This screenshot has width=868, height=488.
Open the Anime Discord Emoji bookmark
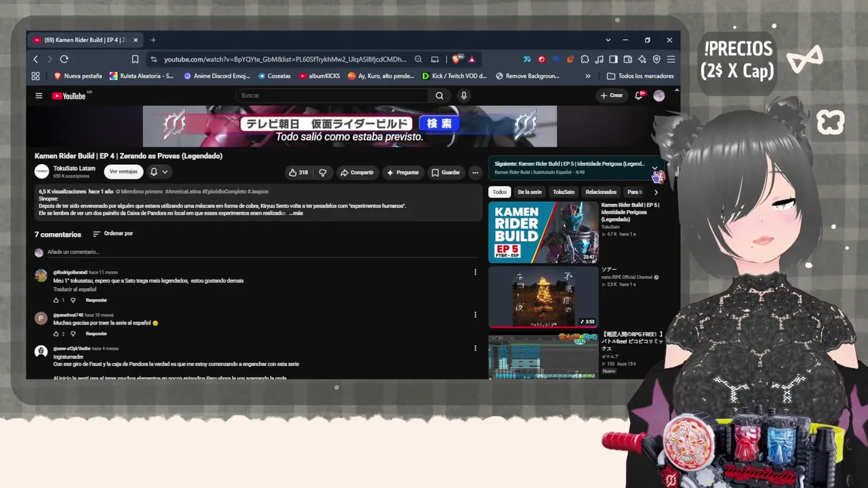click(217, 76)
